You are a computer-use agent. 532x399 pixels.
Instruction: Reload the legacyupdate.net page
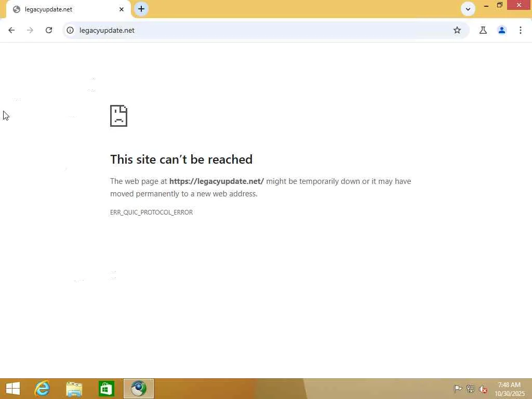[49, 30]
